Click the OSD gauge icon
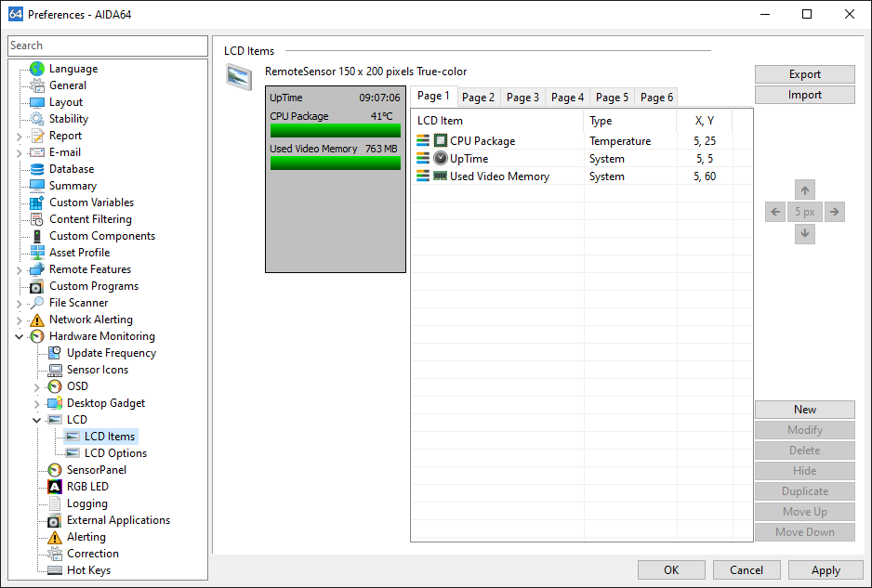This screenshot has height=588, width=872. (55, 386)
